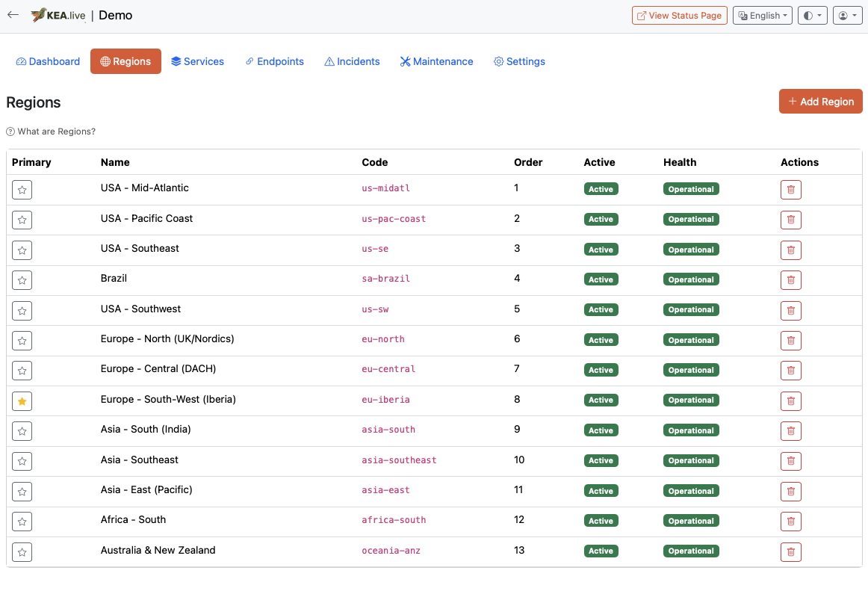Click the KEA.live bird logo
This screenshot has height=597, width=868.
point(58,15)
